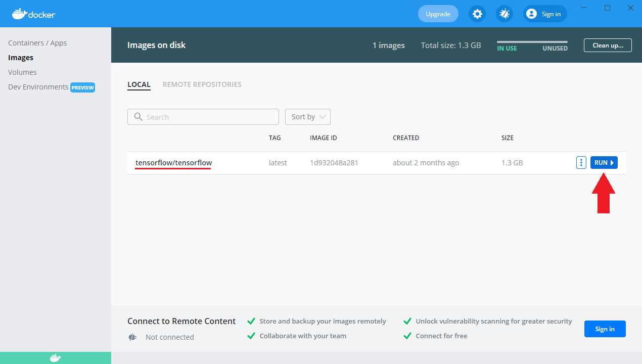Click the whale icon in bottom status bar
The height and width of the screenshot is (364, 642).
[x=56, y=358]
